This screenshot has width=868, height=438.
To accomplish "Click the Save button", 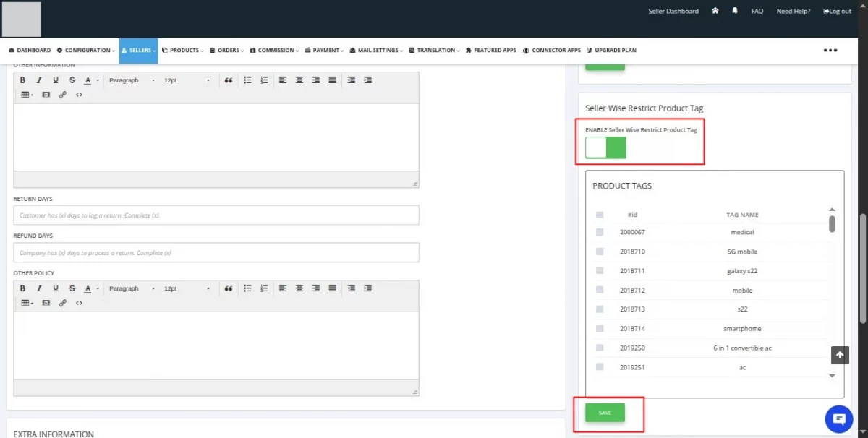I will [605, 413].
